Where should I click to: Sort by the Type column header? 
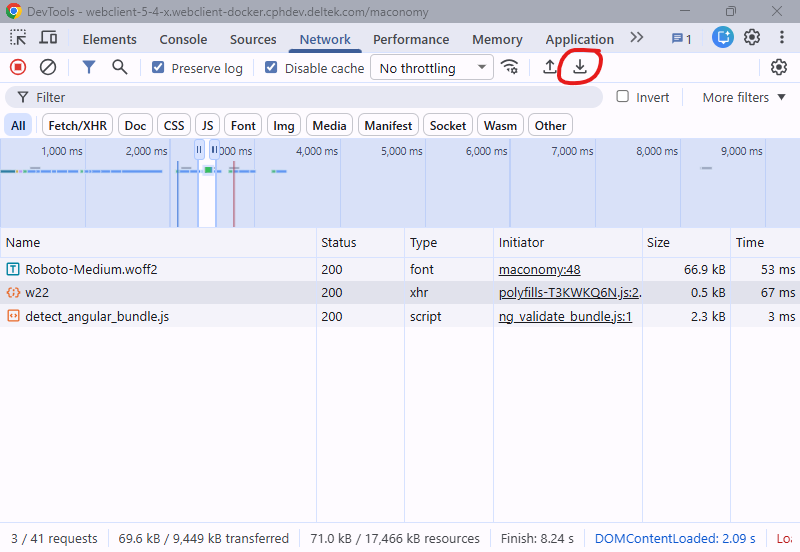coord(449,242)
